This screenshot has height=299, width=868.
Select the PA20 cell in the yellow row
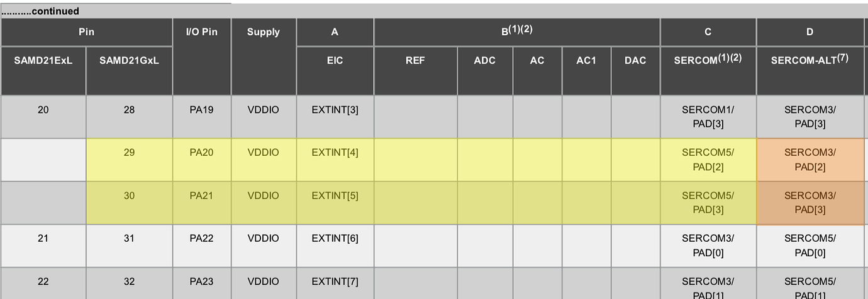point(201,153)
